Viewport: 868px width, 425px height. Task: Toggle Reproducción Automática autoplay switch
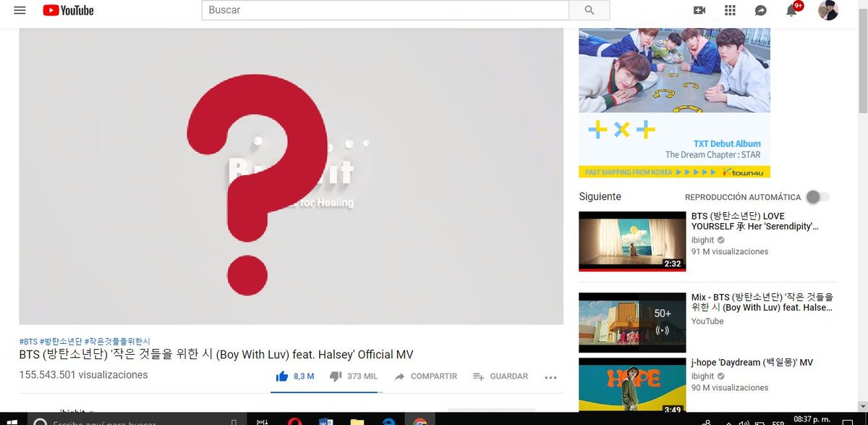click(817, 197)
